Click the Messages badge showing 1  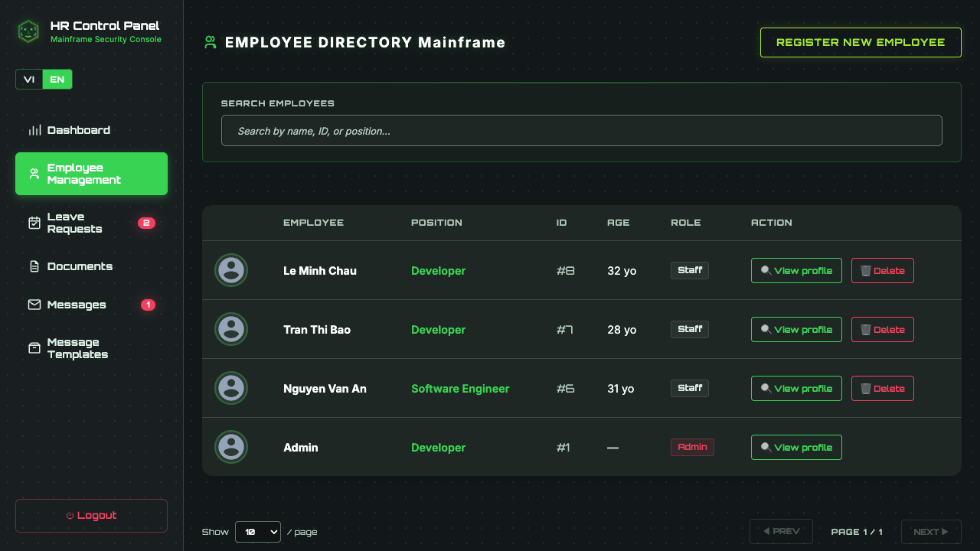click(148, 305)
